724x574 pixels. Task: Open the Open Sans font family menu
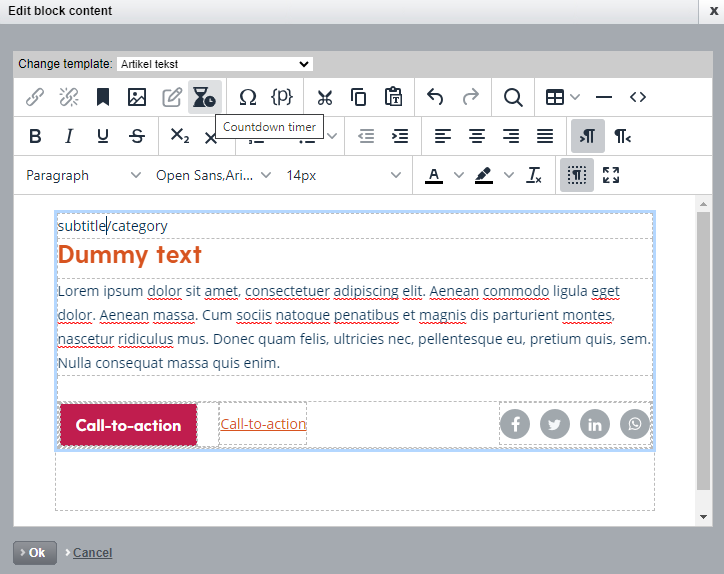click(213, 175)
